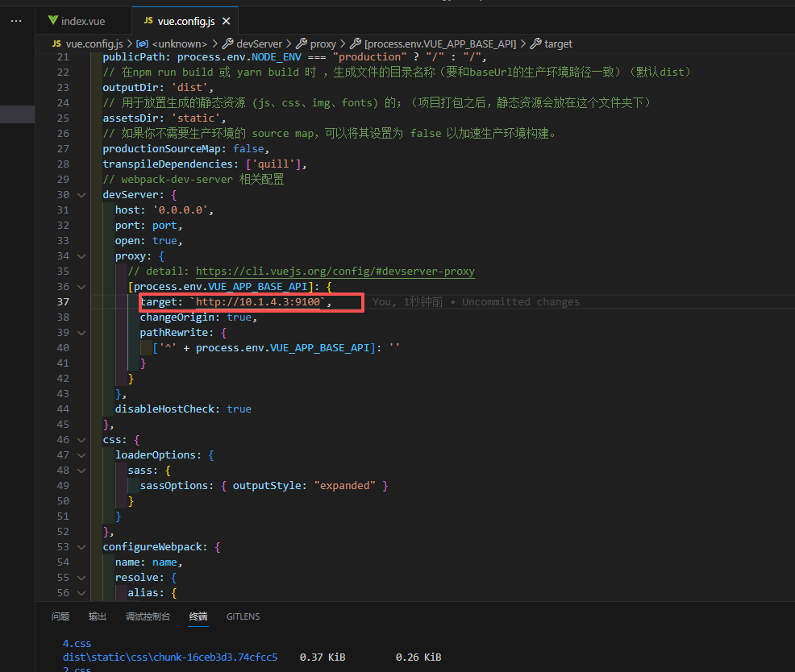This screenshot has width=795, height=672.
Task: Click name: name line at row 109
Action: coord(148,562)
